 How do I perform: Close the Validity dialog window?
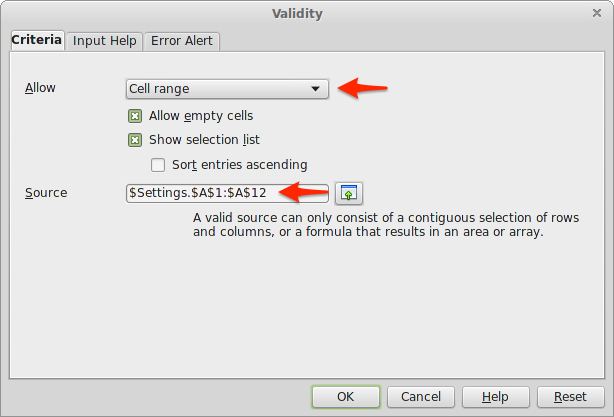(x=597, y=13)
